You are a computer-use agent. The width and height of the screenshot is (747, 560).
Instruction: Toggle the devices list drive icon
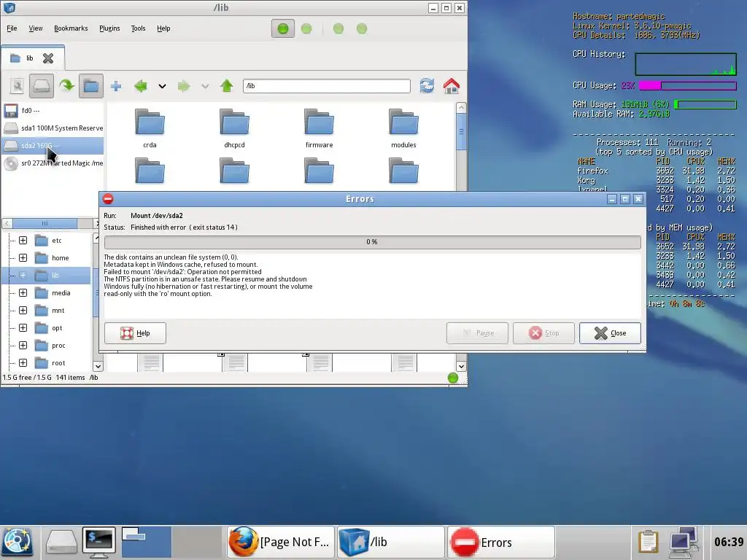(x=42, y=86)
